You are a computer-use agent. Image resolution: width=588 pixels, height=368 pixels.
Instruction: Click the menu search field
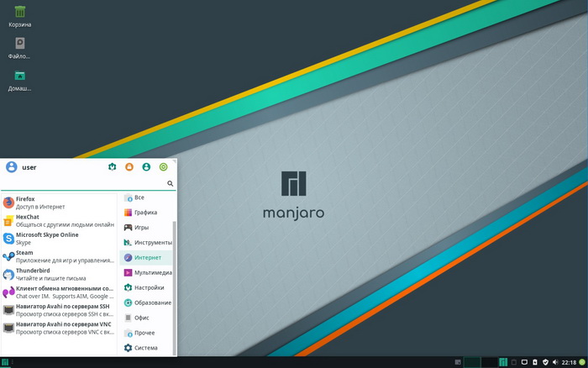coord(88,183)
